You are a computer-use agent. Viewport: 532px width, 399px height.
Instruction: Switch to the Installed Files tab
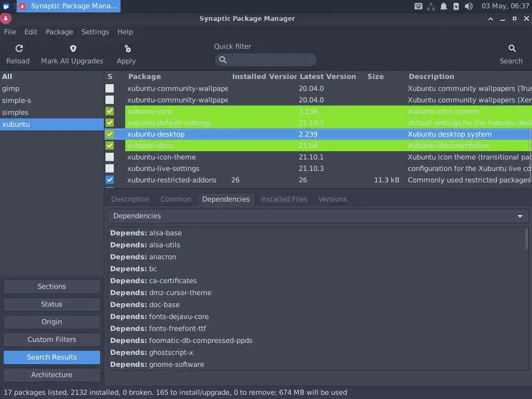[284, 199]
